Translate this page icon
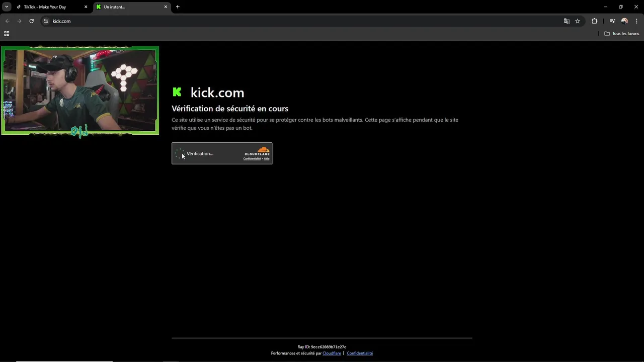644x362 pixels. (x=567, y=21)
